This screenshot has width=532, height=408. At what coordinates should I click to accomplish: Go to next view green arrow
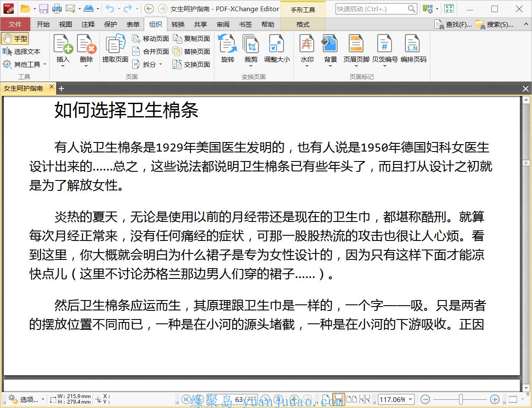162,9
